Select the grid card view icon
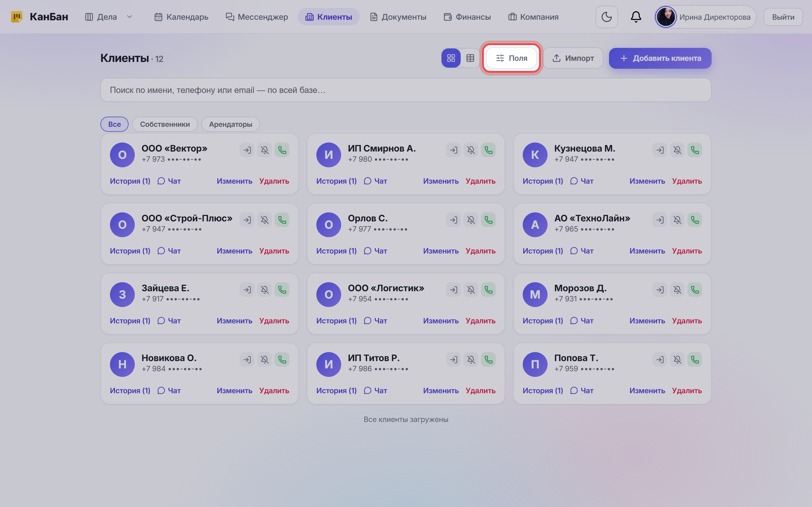This screenshot has width=812, height=507. pyautogui.click(x=451, y=58)
